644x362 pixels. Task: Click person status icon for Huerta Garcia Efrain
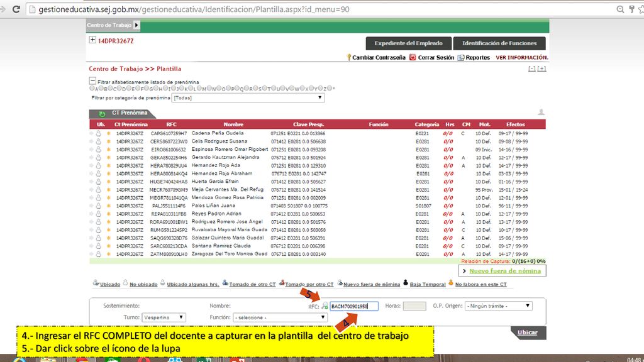(x=99, y=182)
